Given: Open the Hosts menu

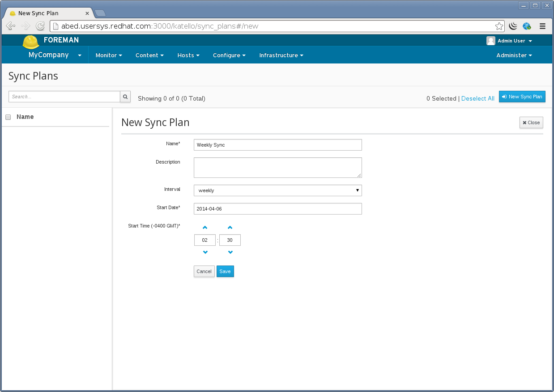Looking at the screenshot, I should coord(188,55).
